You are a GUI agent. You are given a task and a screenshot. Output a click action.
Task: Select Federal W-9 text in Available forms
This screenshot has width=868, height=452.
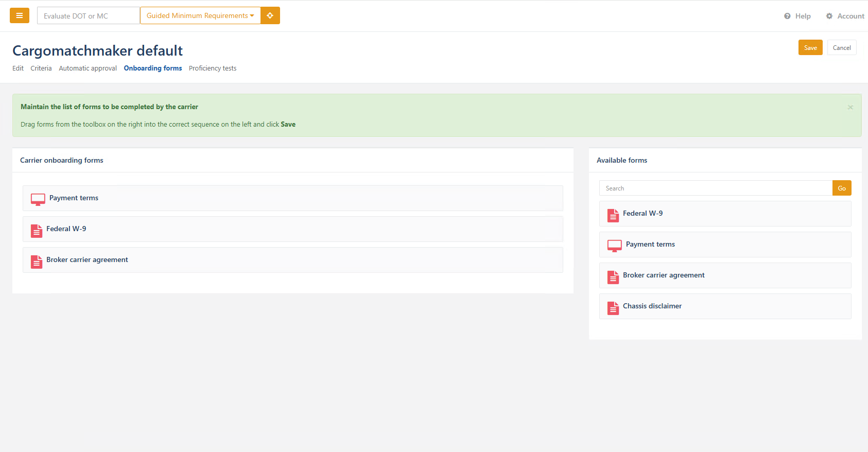643,213
